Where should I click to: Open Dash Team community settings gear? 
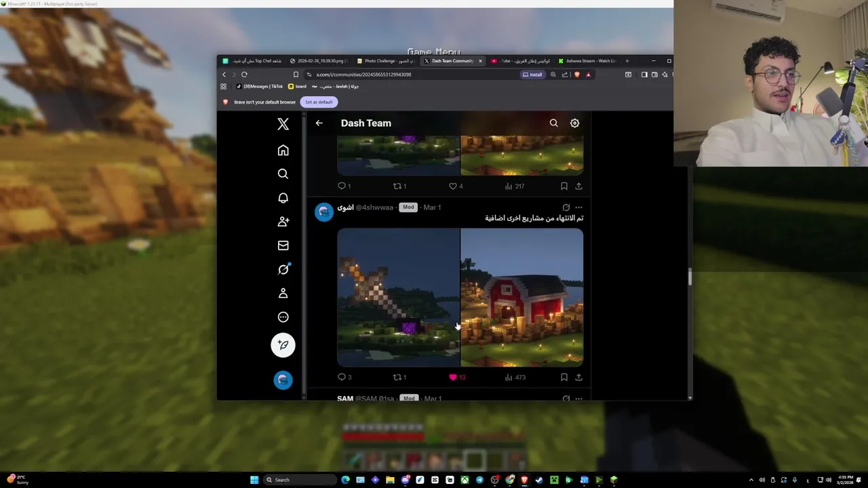point(574,123)
